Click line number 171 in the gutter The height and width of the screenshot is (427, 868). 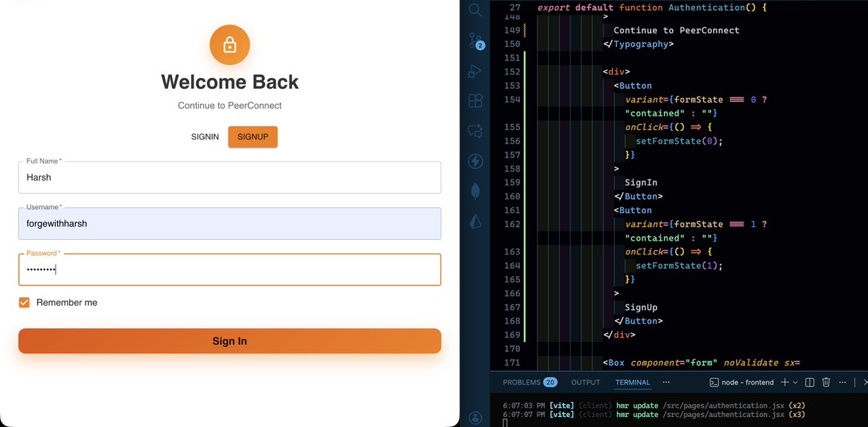pos(511,363)
